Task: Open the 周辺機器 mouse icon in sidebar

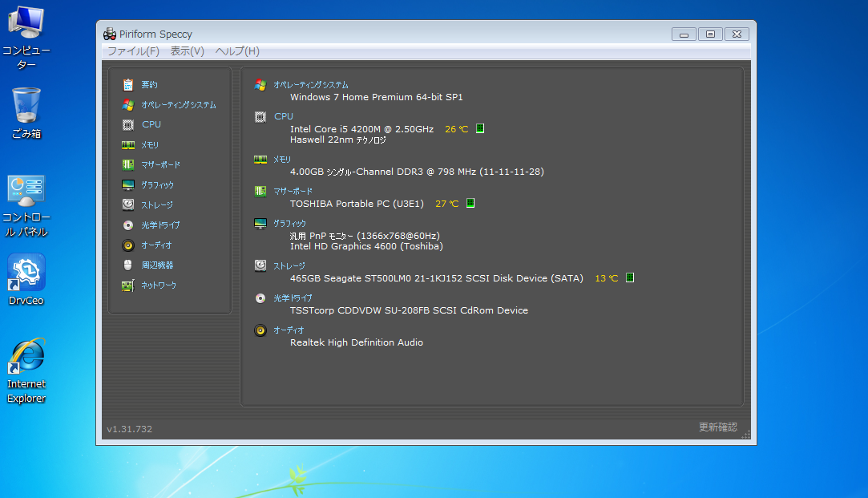Action: (128, 265)
